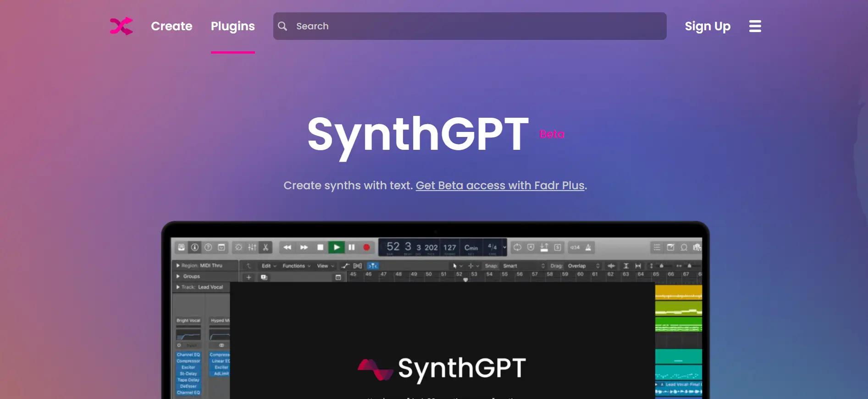
Task: Click the Stop transport button
Action: pyautogui.click(x=320, y=247)
